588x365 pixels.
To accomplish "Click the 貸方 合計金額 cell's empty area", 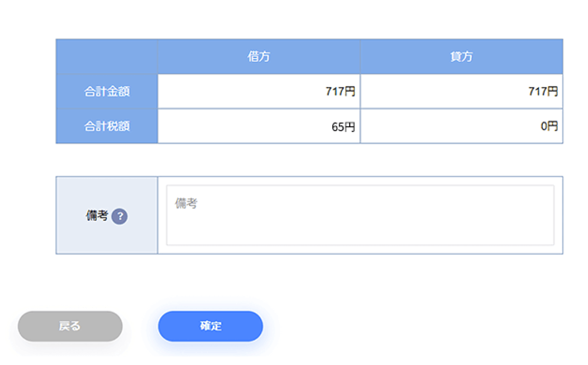I will click(443, 91).
